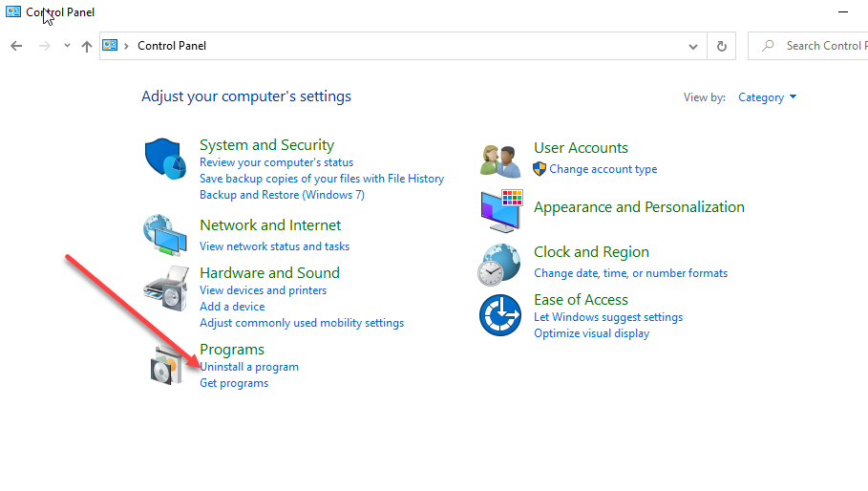The image size is (868, 491).
Task: Refresh the Control Panel view
Action: (721, 46)
